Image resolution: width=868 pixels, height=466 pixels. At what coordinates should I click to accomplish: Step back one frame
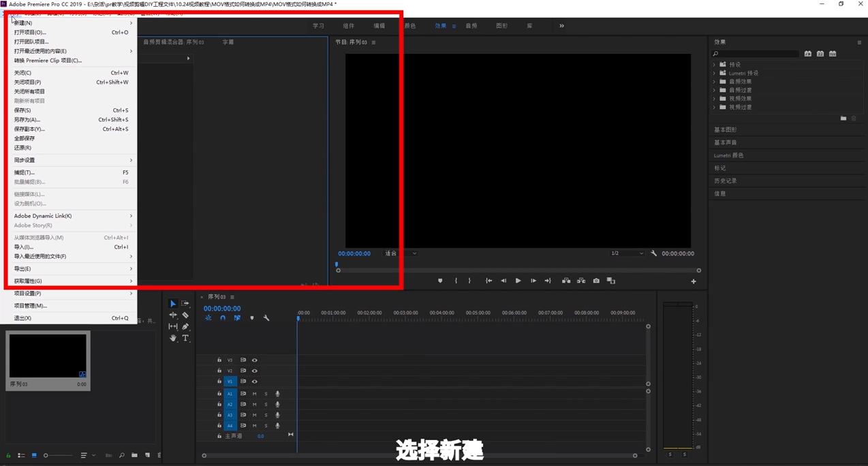point(503,281)
